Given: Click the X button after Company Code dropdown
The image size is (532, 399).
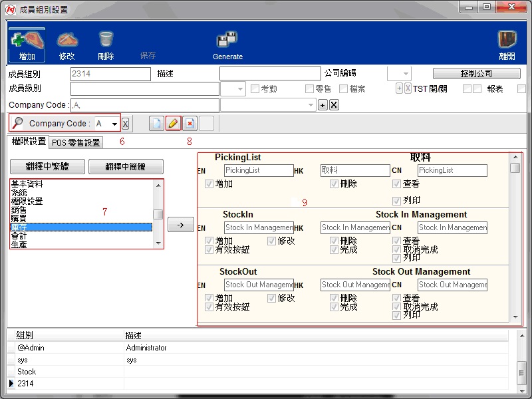Looking at the screenshot, I should (334, 105).
